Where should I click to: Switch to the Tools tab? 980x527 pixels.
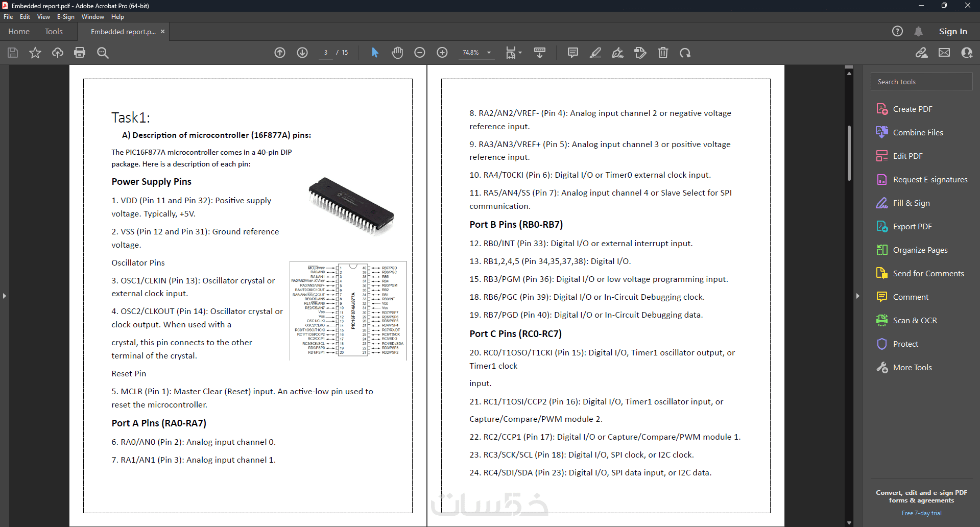point(54,31)
